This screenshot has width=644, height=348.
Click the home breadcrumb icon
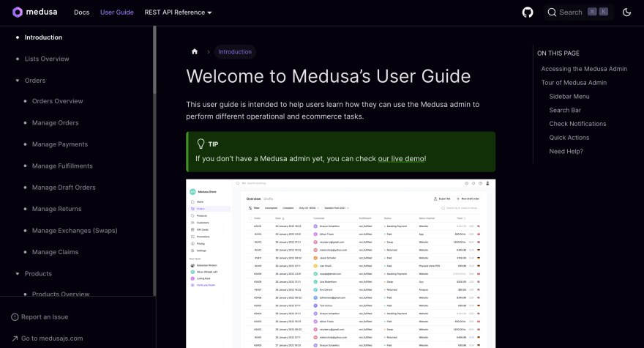click(195, 52)
